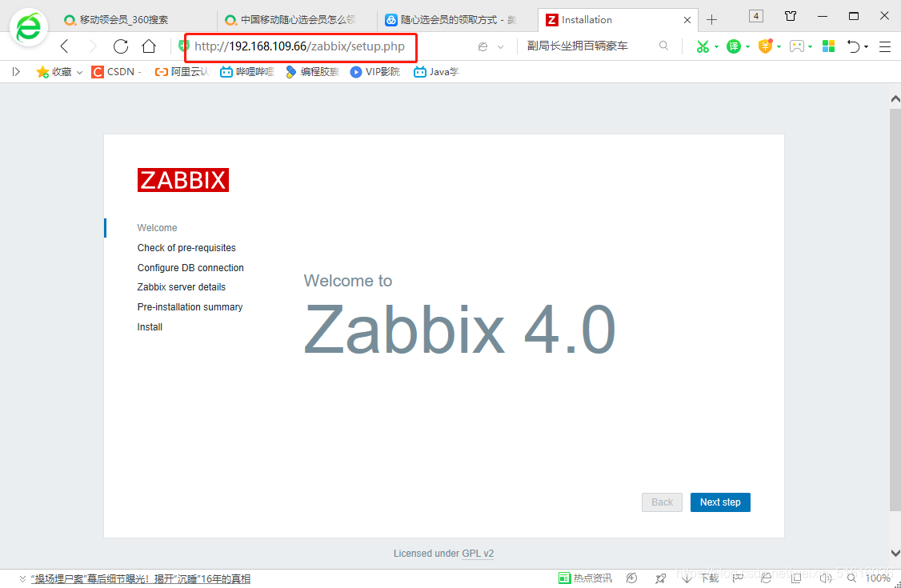Screen dimensions: 901x588
Task: Click the green scissors screenshot tool
Action: click(703, 46)
